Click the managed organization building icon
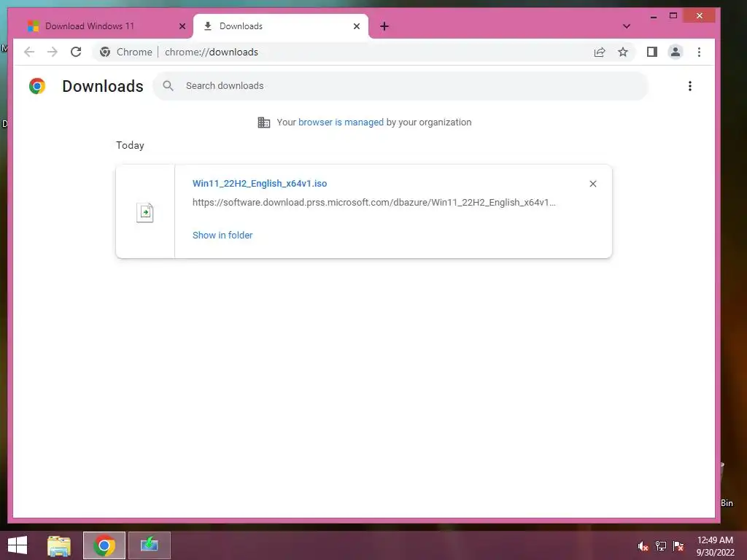 [263, 122]
